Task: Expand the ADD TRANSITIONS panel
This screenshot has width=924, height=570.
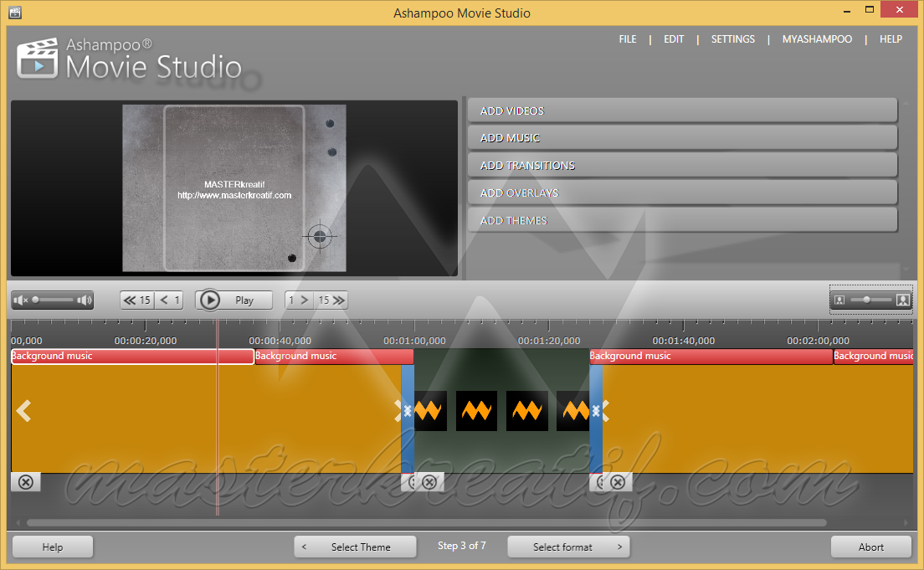Action: tap(682, 165)
